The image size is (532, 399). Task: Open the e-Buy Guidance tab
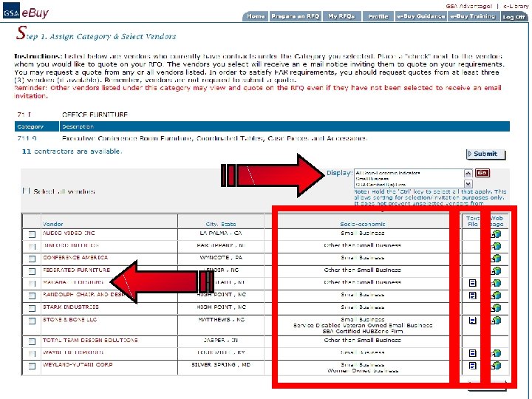pos(420,16)
